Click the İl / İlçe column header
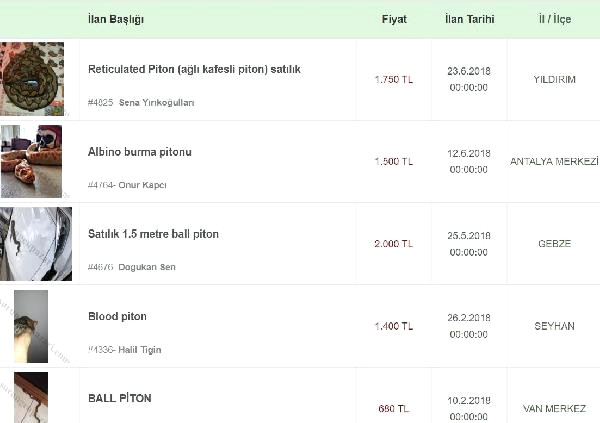 tap(555, 20)
